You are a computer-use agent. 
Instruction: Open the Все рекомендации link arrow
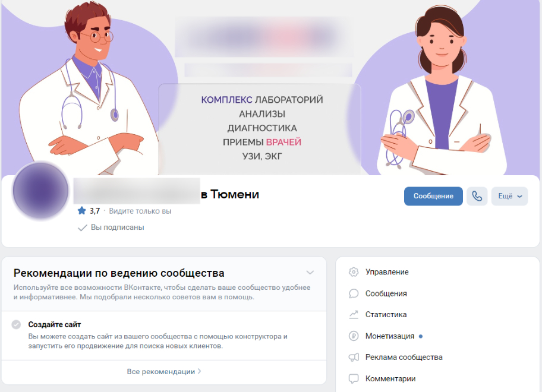[x=200, y=371]
